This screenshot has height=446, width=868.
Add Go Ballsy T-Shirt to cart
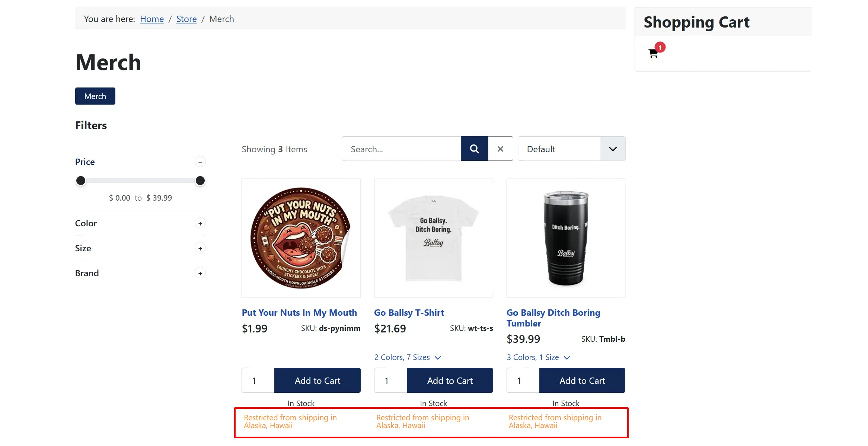point(450,380)
